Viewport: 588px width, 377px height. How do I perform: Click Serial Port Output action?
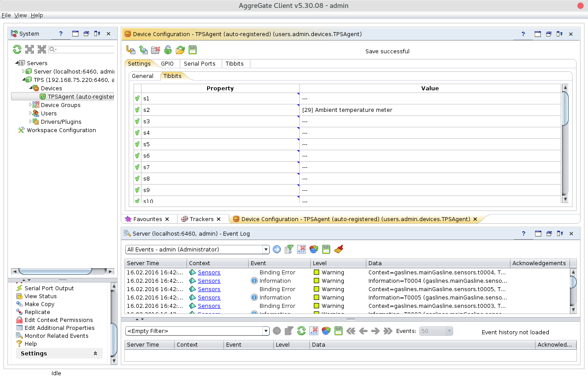(49, 288)
